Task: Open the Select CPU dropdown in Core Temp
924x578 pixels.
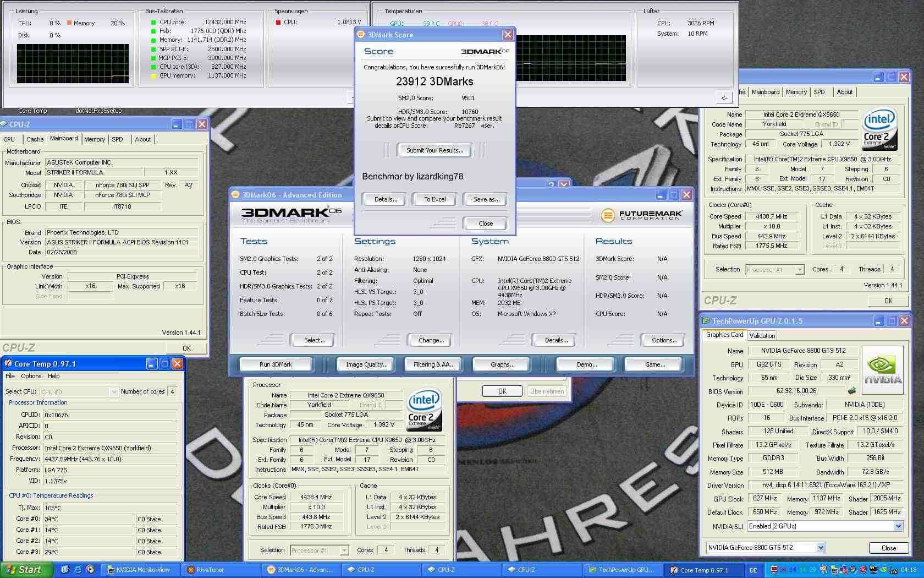Action: (x=114, y=391)
